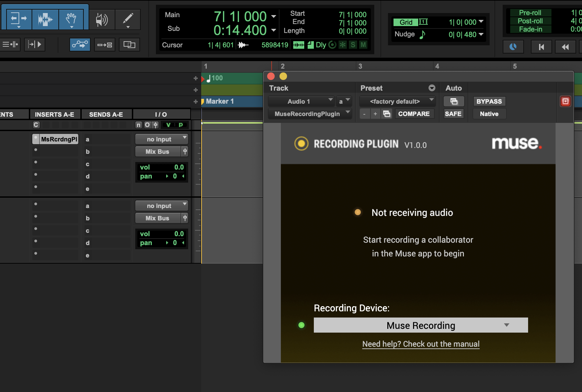Click the I / O column header
582x392 pixels.
(161, 114)
